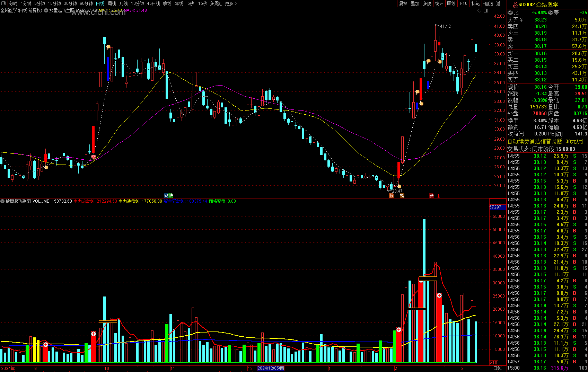Click the 总量 153783 volume value
The width and height of the screenshot is (588, 372).
538,107
